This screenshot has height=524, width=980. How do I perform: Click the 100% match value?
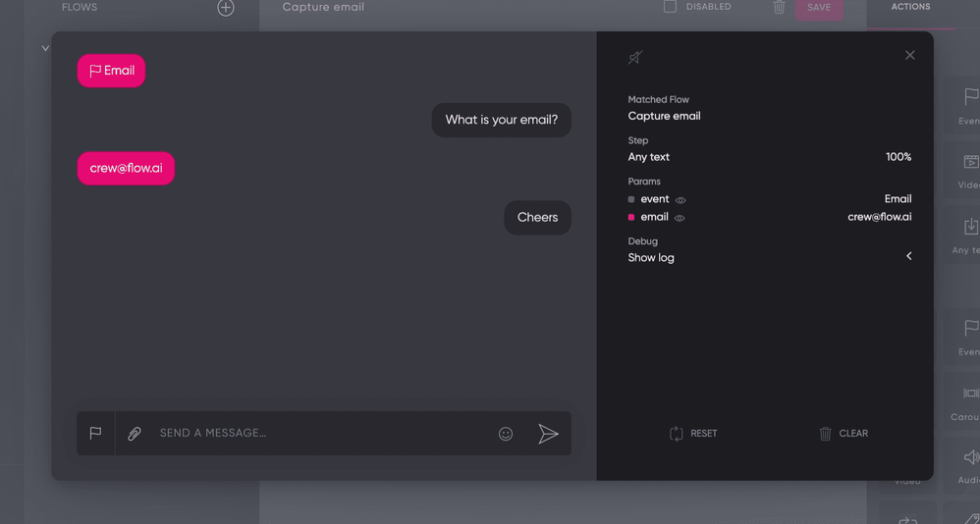point(898,157)
